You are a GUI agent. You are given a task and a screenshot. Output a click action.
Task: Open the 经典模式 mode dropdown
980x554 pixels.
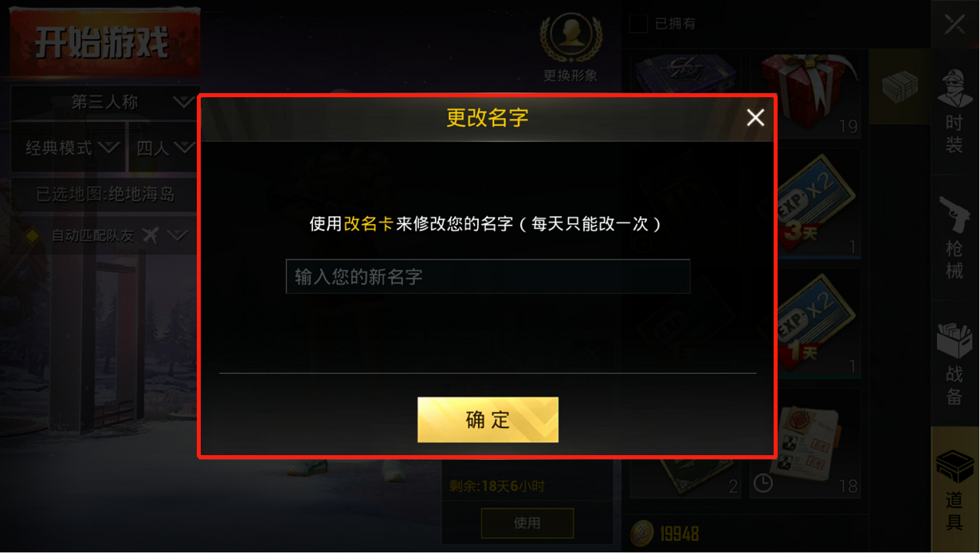[69, 148]
